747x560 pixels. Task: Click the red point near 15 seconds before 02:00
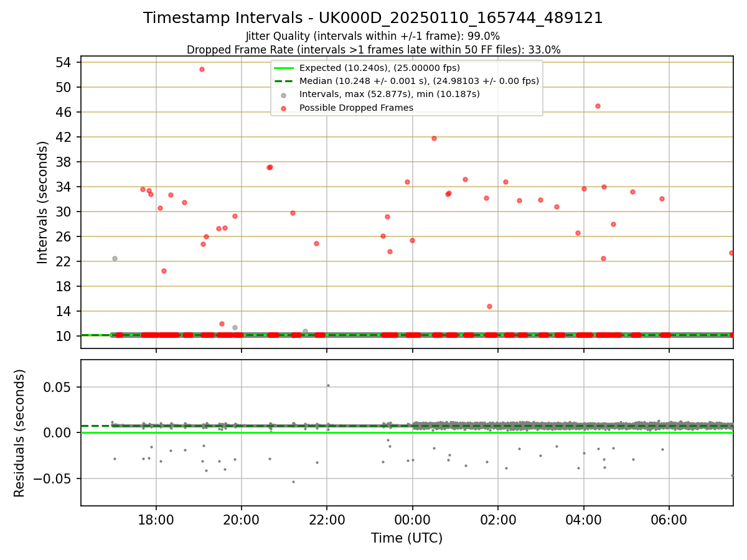tap(489, 306)
